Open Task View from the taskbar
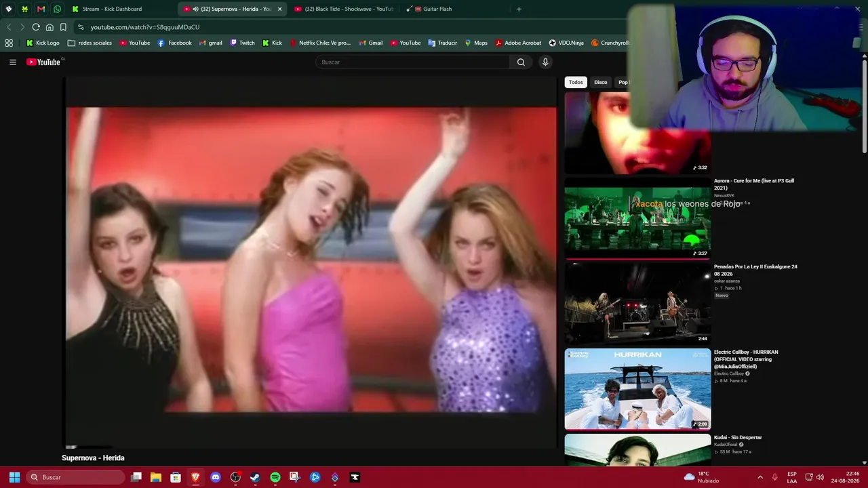The image size is (868, 488). [136, 477]
